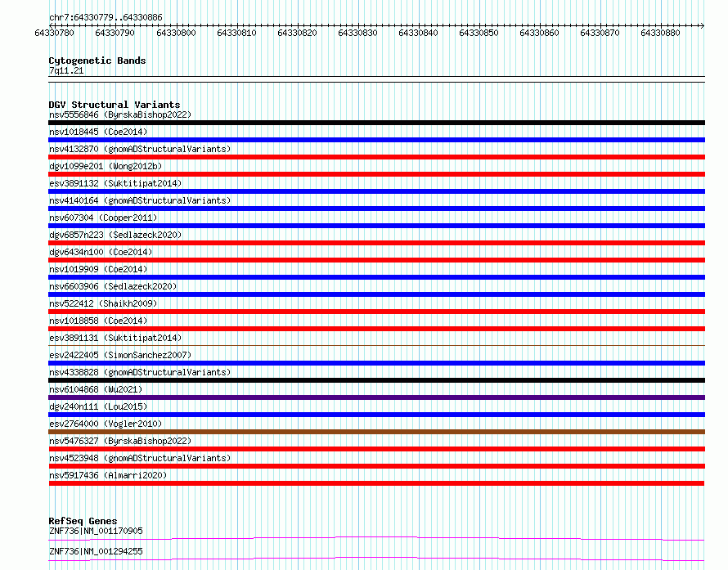The image size is (728, 570).
Task: Open the ZNF736|NM_001294255 gene label
Action: click(x=96, y=551)
